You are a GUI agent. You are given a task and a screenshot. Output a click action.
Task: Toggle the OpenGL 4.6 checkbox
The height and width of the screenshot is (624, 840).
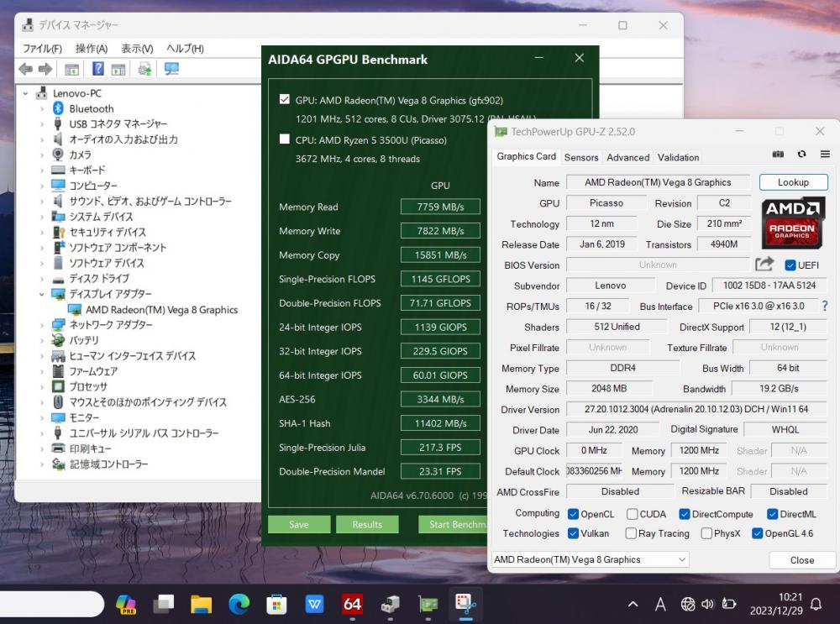757,533
